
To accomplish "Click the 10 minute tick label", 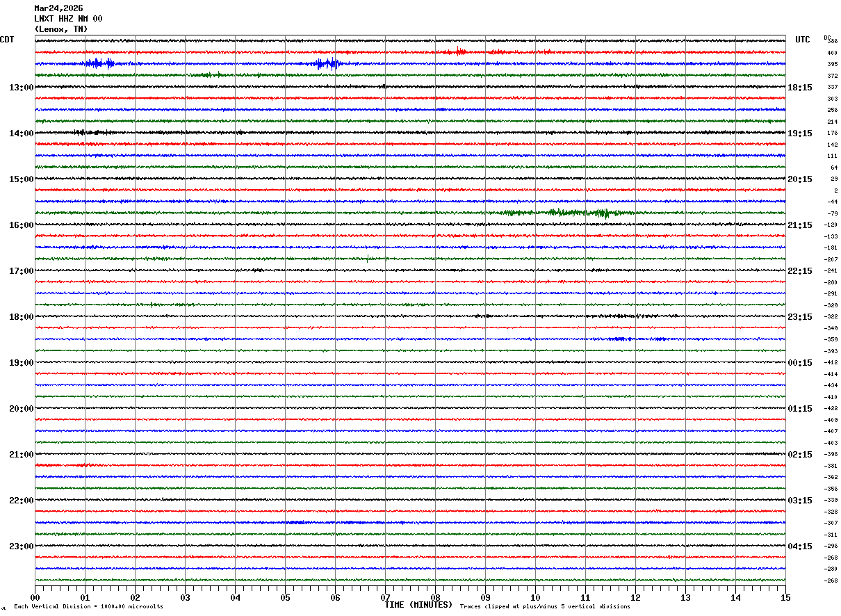I will tap(535, 598).
